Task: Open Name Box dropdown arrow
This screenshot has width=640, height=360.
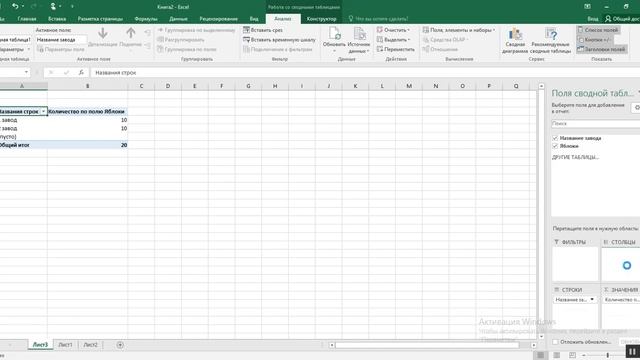Action: [x=26, y=72]
